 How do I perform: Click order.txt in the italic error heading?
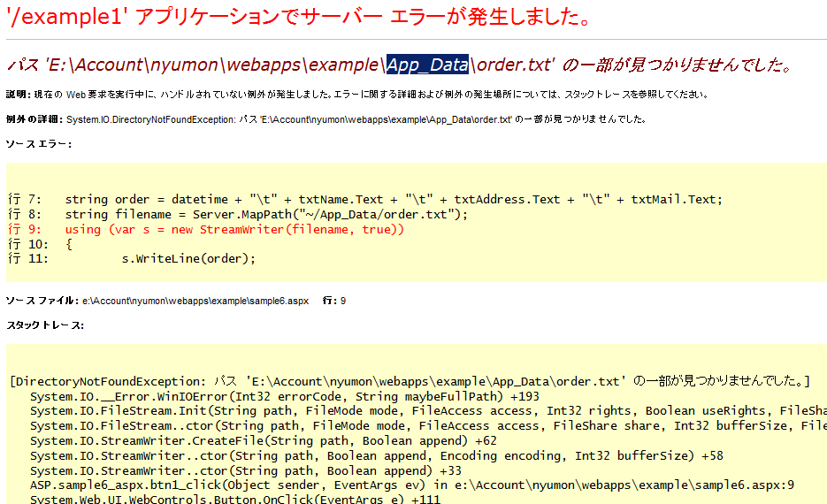point(513,65)
